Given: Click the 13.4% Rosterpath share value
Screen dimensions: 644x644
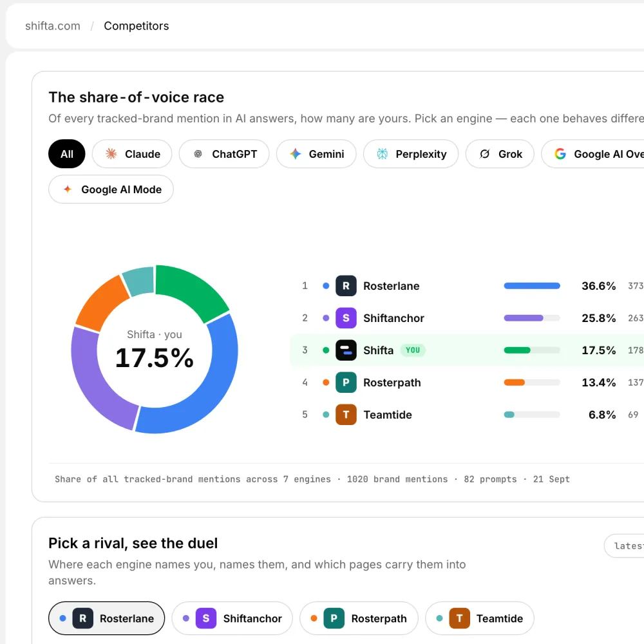Looking at the screenshot, I should point(598,383).
